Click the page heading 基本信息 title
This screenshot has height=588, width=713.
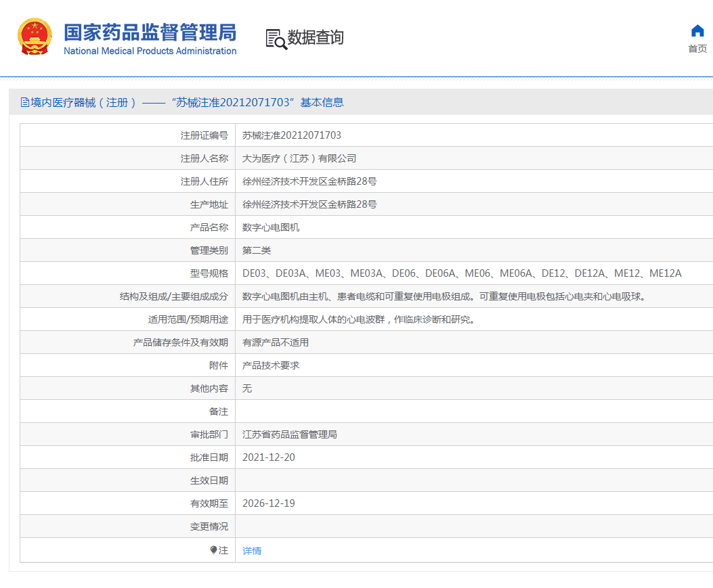point(322,103)
